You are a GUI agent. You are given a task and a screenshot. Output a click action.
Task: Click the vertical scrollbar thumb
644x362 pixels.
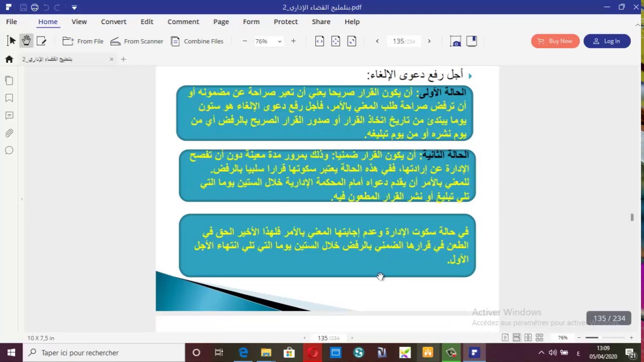(x=632, y=217)
